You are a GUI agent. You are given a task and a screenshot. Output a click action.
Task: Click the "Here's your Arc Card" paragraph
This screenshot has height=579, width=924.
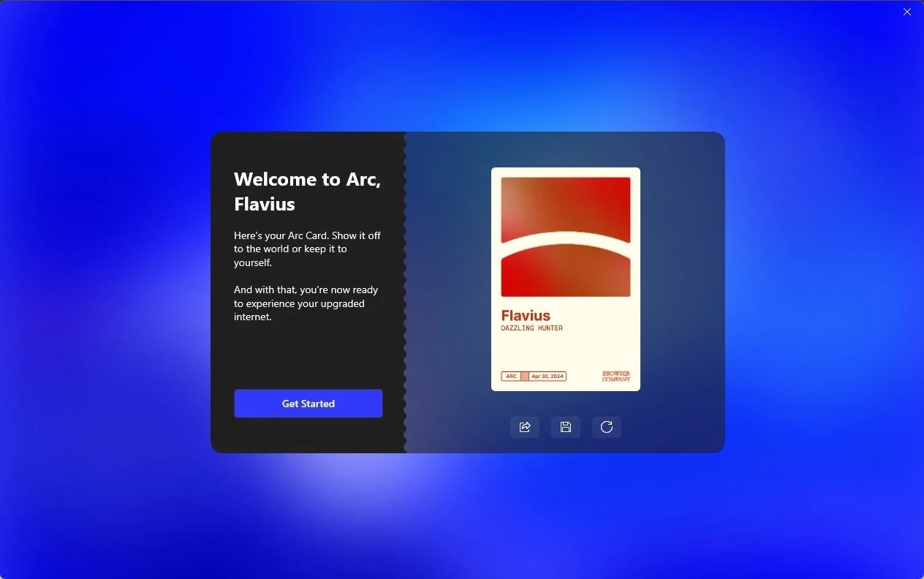[x=307, y=249]
